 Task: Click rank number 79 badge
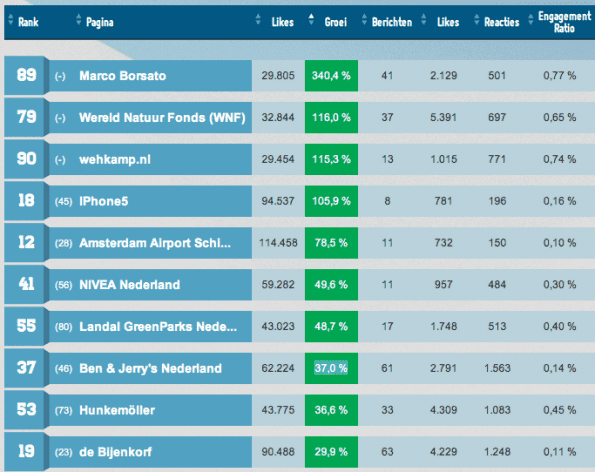coord(27,117)
